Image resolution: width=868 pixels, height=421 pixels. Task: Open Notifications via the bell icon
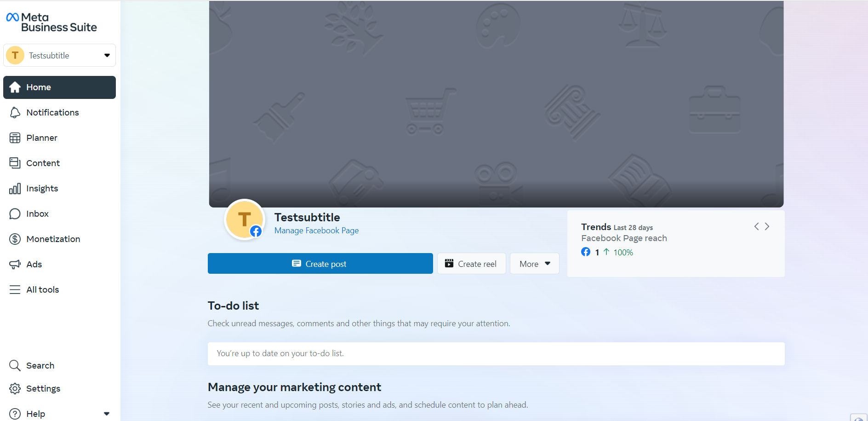tap(15, 113)
